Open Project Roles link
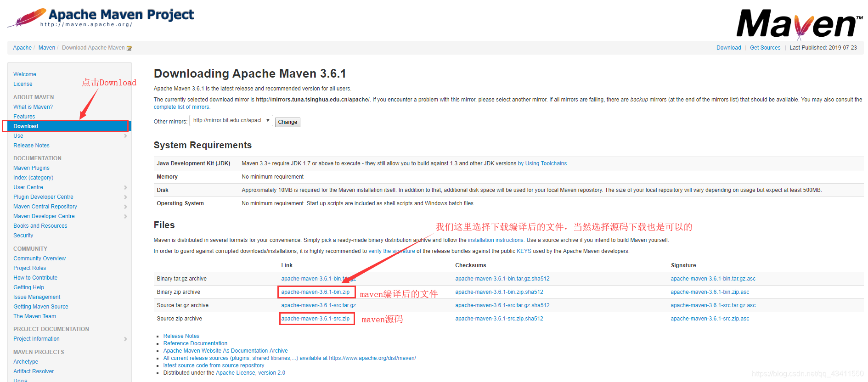The height and width of the screenshot is (382, 868). coord(30,268)
